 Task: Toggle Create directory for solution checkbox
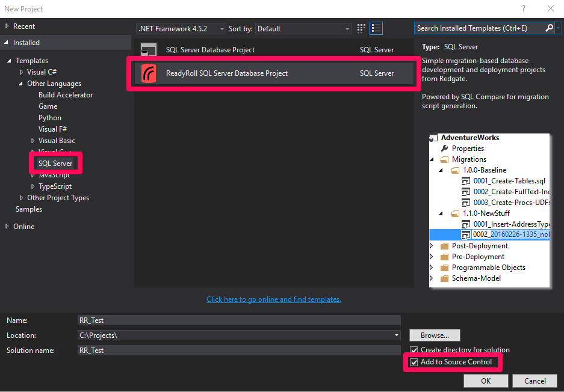(x=414, y=349)
